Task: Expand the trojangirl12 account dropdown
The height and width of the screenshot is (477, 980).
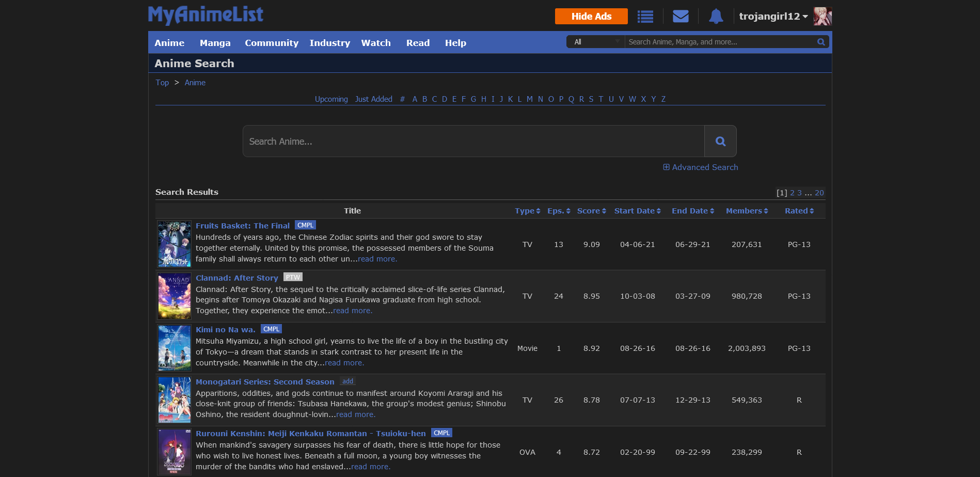Action: click(x=773, y=17)
